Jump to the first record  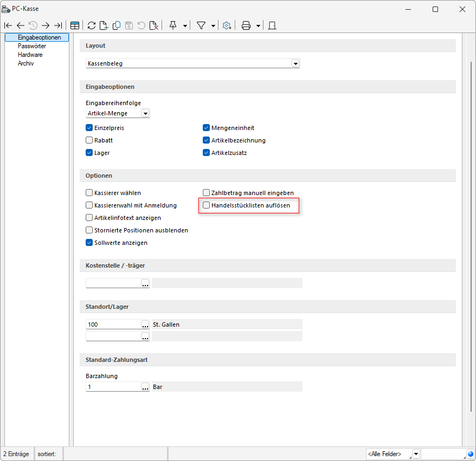tap(8, 25)
